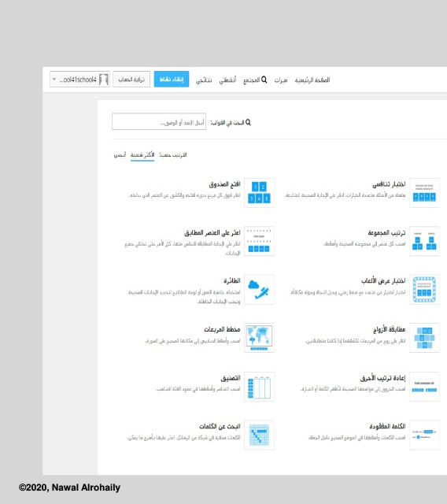
Task: Select the Labelled Diagram world map icon
Action: pyautogui.click(x=259, y=338)
